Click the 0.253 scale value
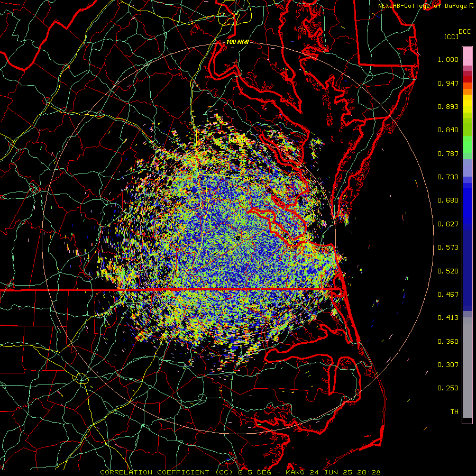The width and height of the screenshot is (476, 476). tap(448, 388)
